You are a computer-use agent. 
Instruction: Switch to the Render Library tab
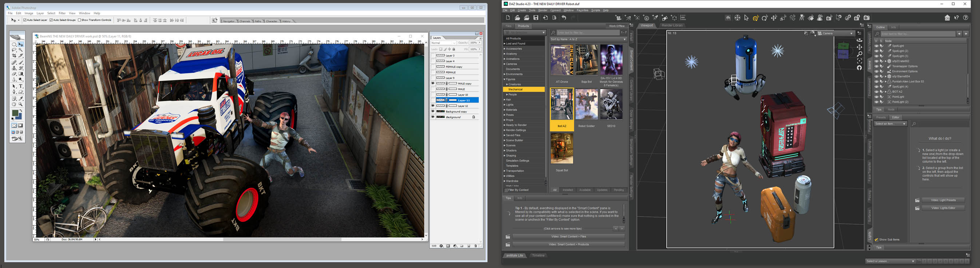tap(672, 25)
